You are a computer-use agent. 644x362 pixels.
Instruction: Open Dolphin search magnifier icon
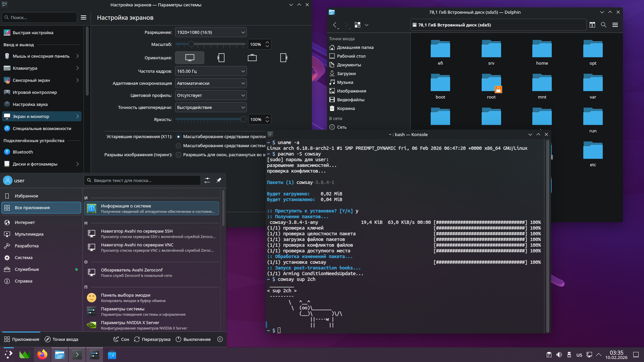(x=604, y=25)
